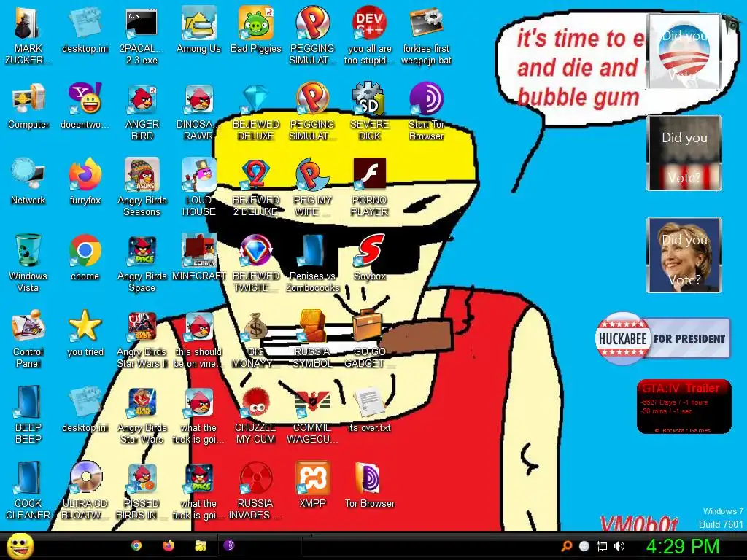The width and height of the screenshot is (747, 560).
Task: Click the Hillary 'Did you Vote?' gadget
Action: tap(684, 255)
